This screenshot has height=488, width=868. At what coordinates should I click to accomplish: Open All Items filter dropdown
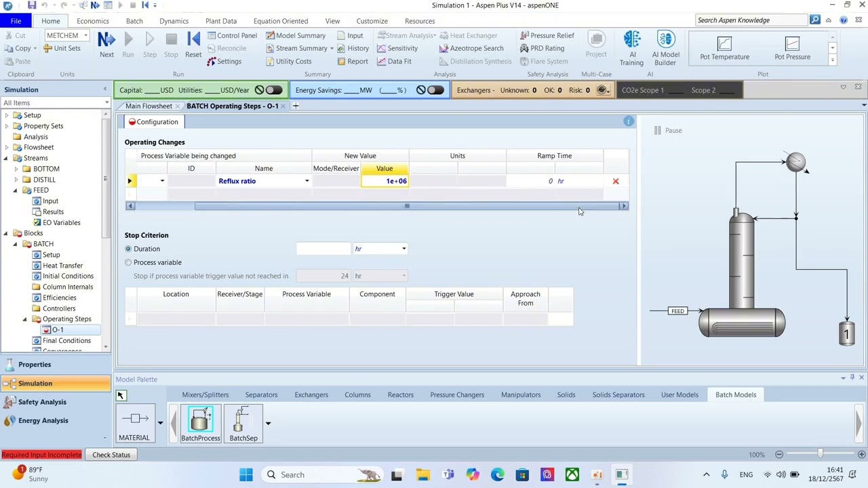tap(106, 103)
